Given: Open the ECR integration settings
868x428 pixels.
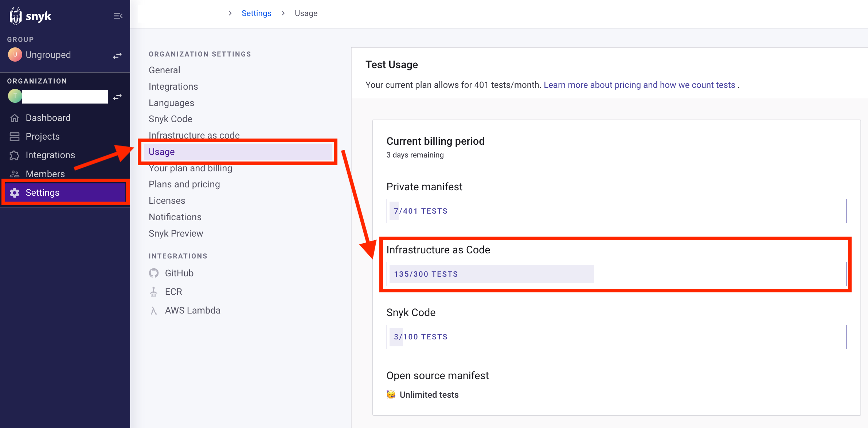Looking at the screenshot, I should tap(173, 292).
